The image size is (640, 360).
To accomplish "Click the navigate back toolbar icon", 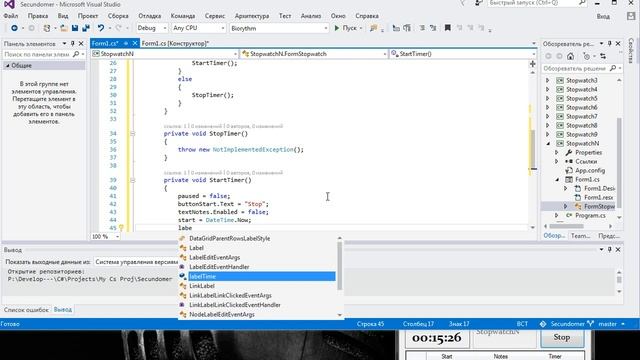I will coord(14,28).
